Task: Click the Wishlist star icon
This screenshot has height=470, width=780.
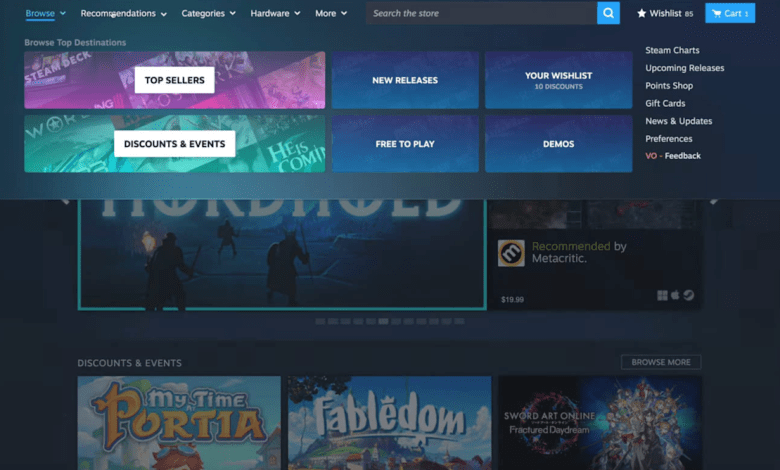Action: click(641, 13)
